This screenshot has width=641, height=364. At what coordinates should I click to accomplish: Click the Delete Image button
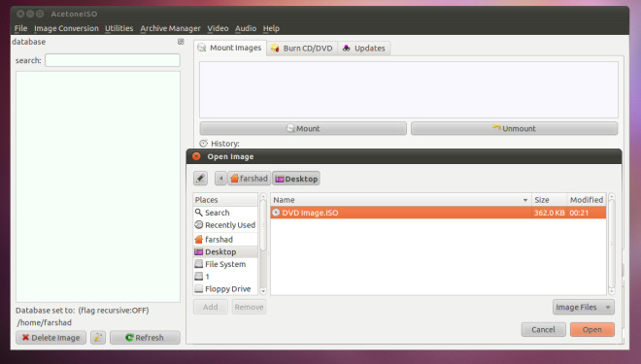[x=51, y=338]
